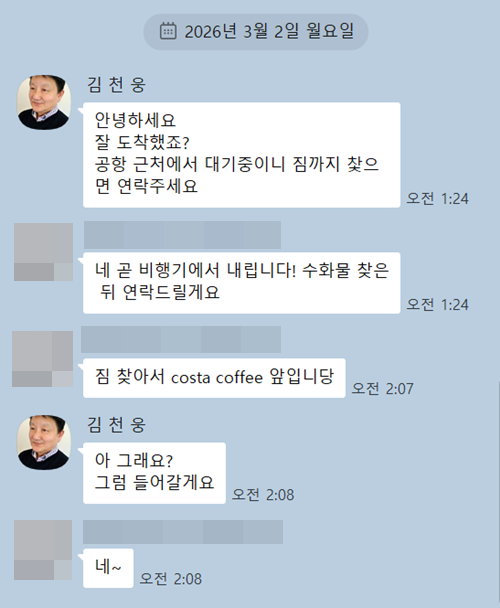Click the 오전 1:24 timestamp of greeting message
Screen dimensions: 500x608
[437, 199]
